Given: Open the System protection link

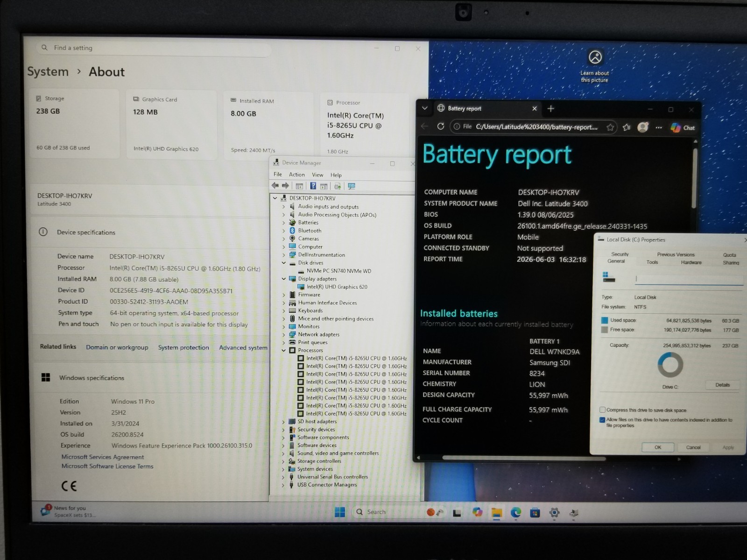Looking at the screenshot, I should [183, 347].
